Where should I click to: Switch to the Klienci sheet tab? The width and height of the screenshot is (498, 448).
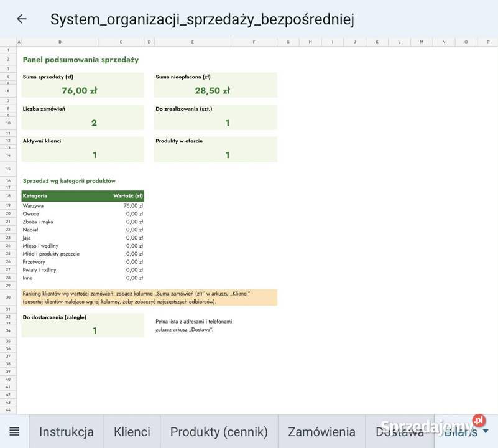point(132,432)
